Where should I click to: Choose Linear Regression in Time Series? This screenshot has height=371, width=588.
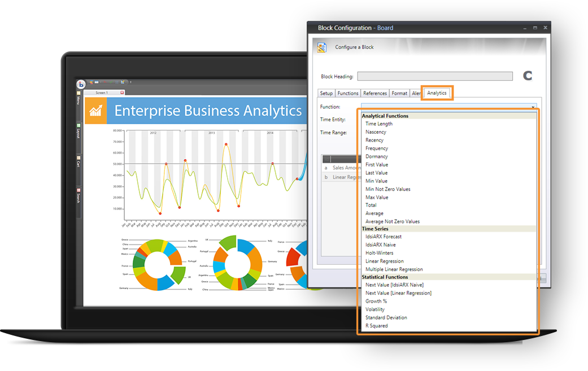(x=384, y=261)
